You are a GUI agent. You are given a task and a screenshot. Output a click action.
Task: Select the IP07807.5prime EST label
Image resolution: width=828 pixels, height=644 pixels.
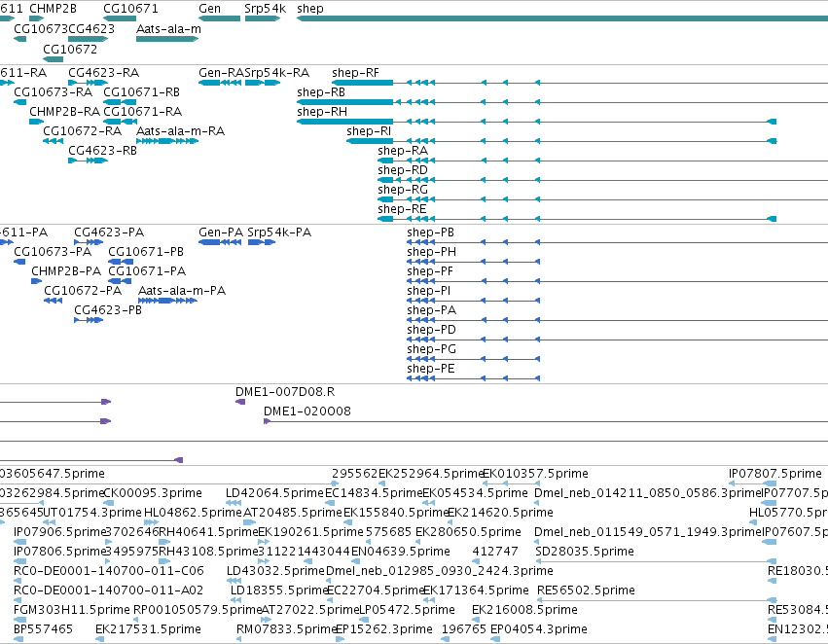[775, 474]
